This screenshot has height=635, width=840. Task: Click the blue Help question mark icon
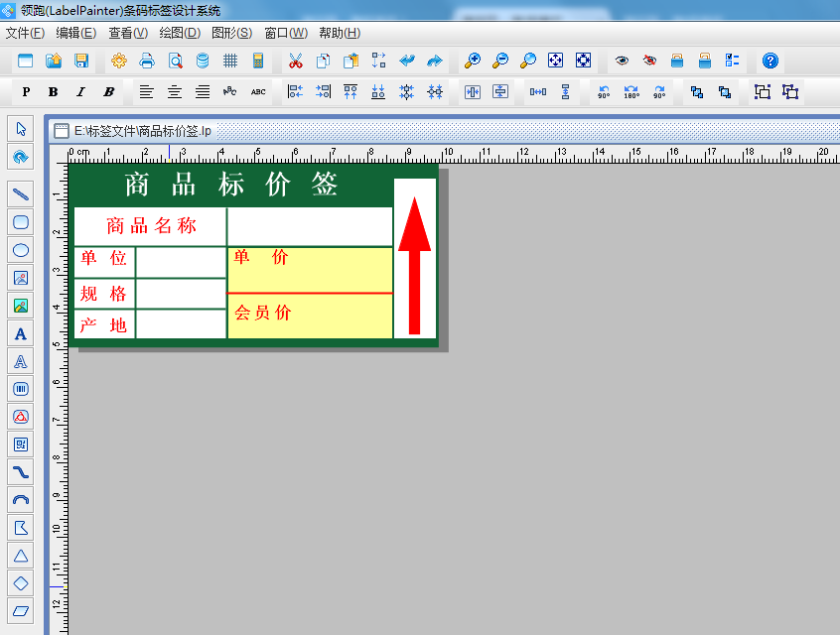pos(770,61)
